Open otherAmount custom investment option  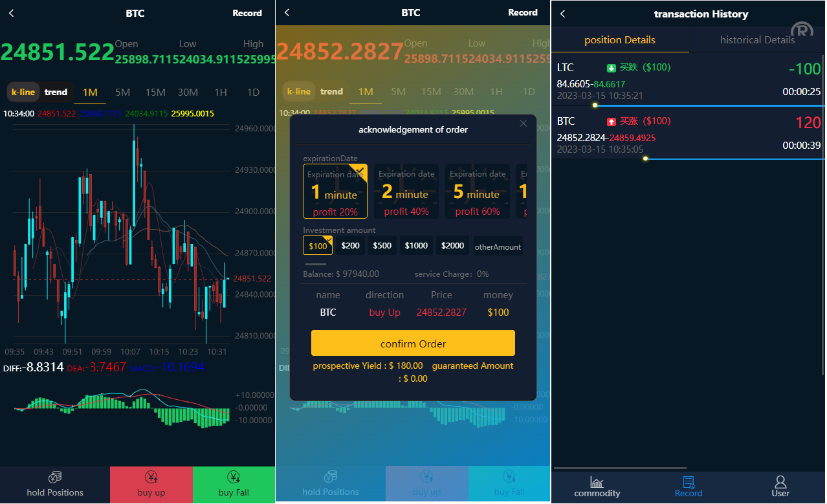pyautogui.click(x=498, y=247)
